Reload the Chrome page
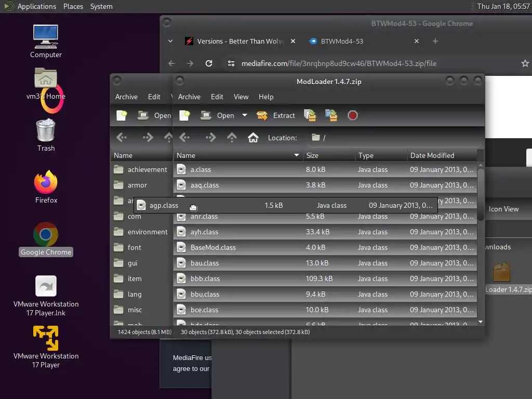 pyautogui.click(x=209, y=63)
